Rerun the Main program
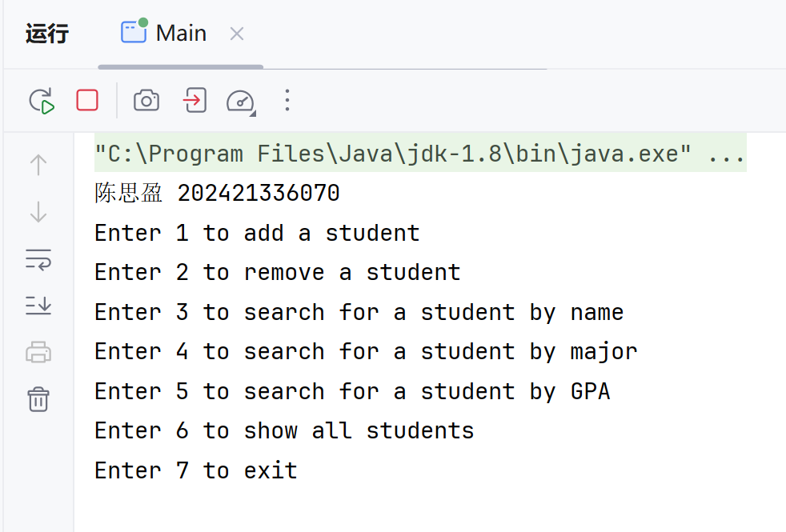This screenshot has width=786, height=532. 41,101
